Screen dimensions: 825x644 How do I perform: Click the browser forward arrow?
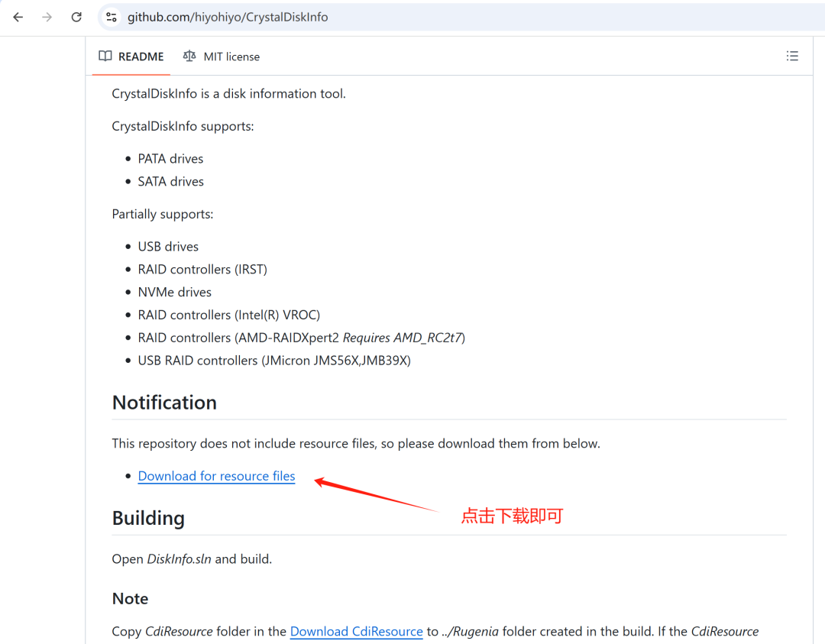pos(47,18)
